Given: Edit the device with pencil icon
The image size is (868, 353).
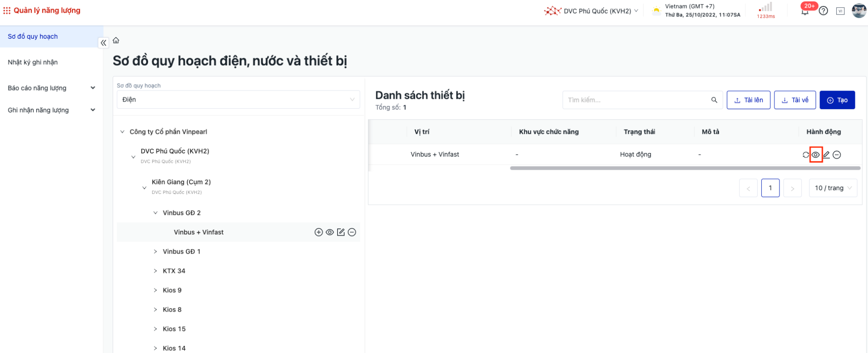Looking at the screenshot, I should [x=827, y=155].
